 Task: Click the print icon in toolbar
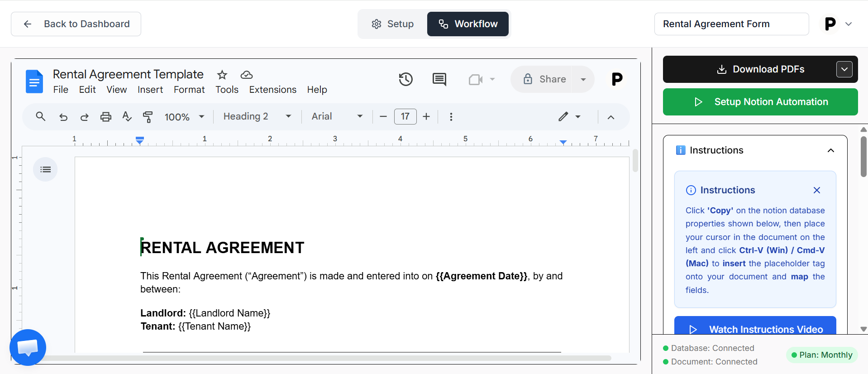coord(105,117)
